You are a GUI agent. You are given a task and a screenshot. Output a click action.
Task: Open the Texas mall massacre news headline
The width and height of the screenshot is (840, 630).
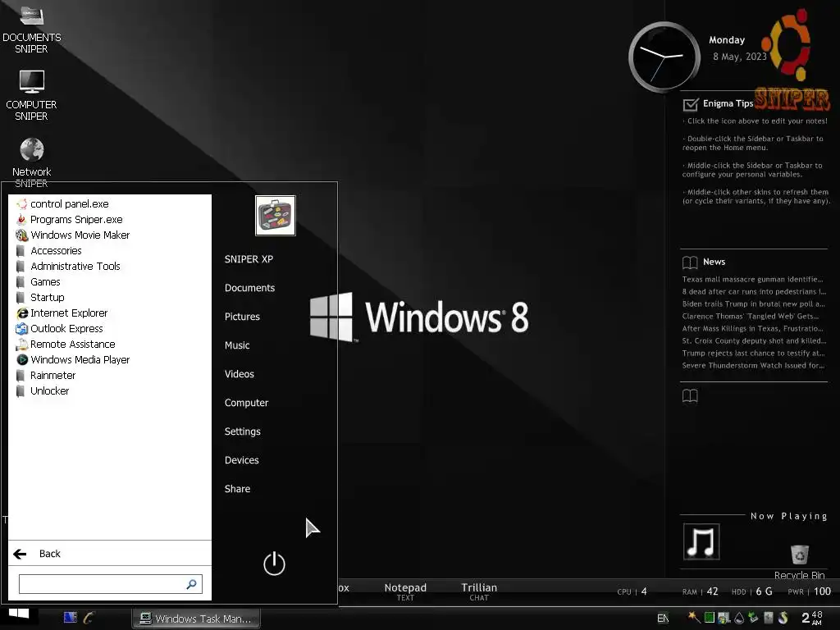tap(752, 279)
